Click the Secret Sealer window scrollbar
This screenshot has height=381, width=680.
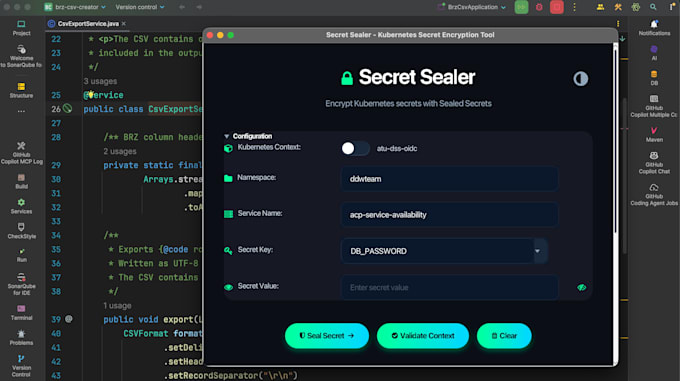click(615, 141)
